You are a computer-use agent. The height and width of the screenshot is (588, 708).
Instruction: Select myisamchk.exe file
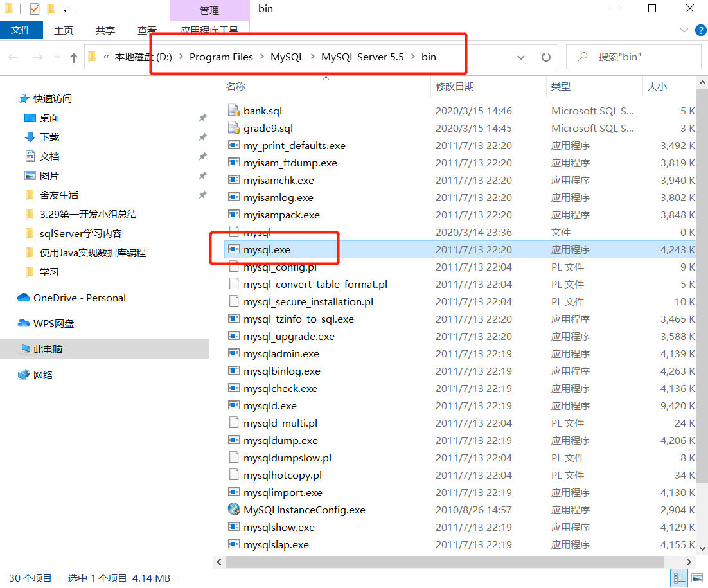[279, 180]
